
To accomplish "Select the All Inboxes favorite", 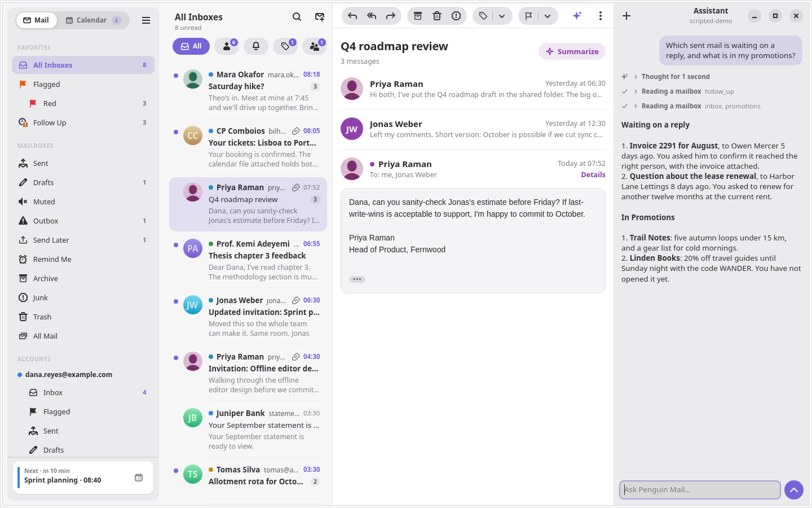I will coord(83,65).
